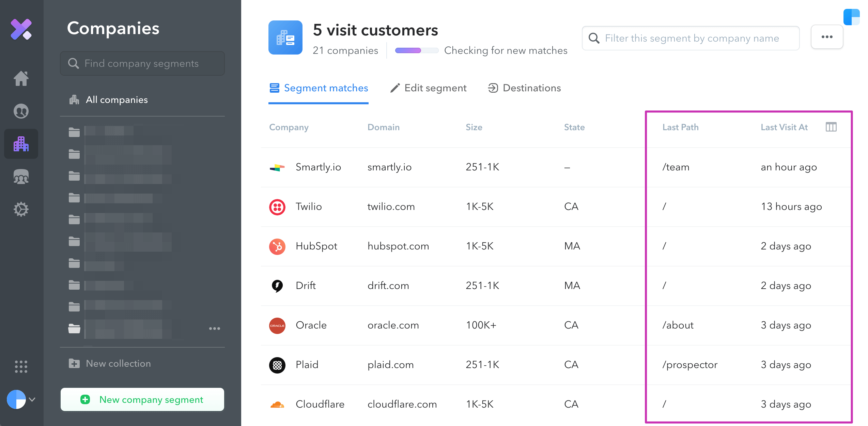Open the segment more options menu
868x426 pixels.
point(827,37)
